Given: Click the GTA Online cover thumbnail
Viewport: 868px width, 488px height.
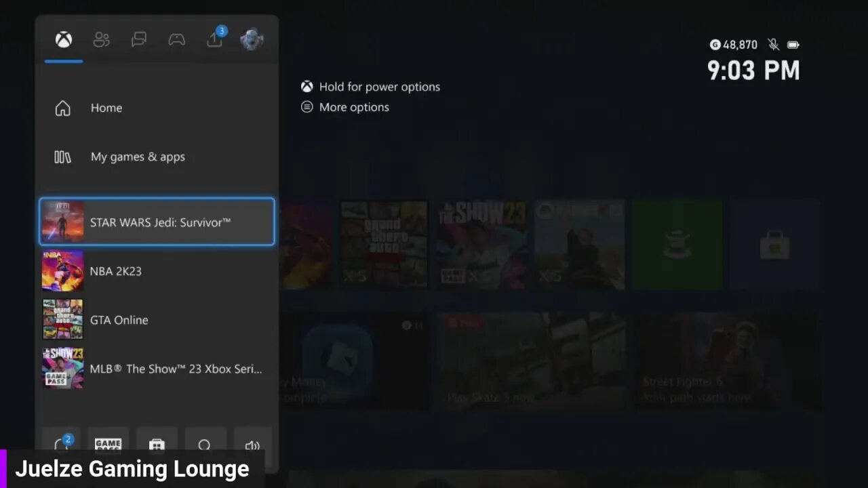Looking at the screenshot, I should click(63, 320).
